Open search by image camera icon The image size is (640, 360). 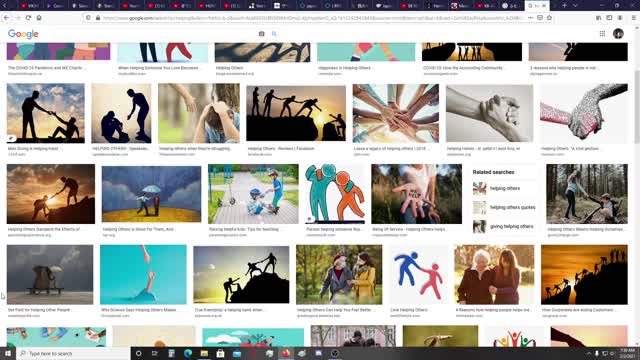coord(262,34)
